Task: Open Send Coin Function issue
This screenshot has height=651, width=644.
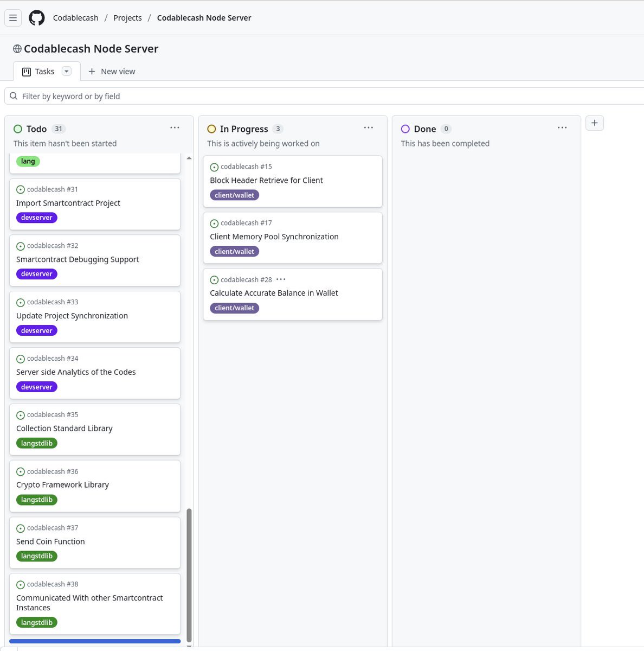Action: [x=50, y=541]
